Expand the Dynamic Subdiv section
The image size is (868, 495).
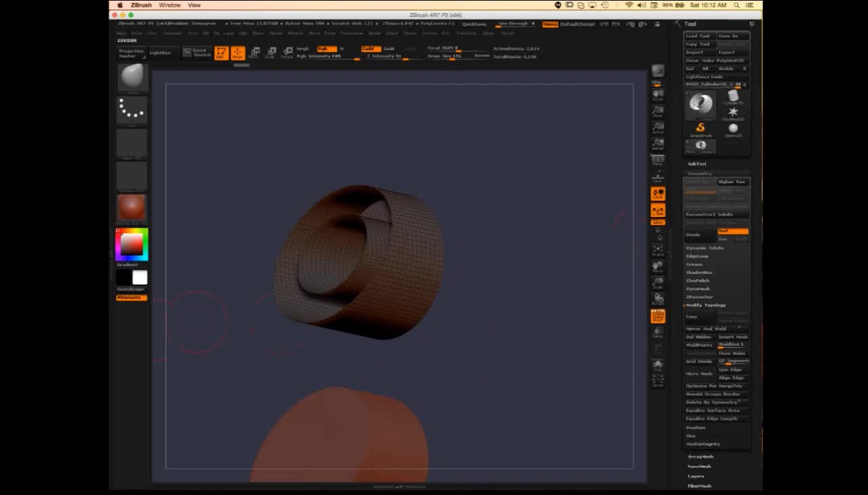click(705, 248)
